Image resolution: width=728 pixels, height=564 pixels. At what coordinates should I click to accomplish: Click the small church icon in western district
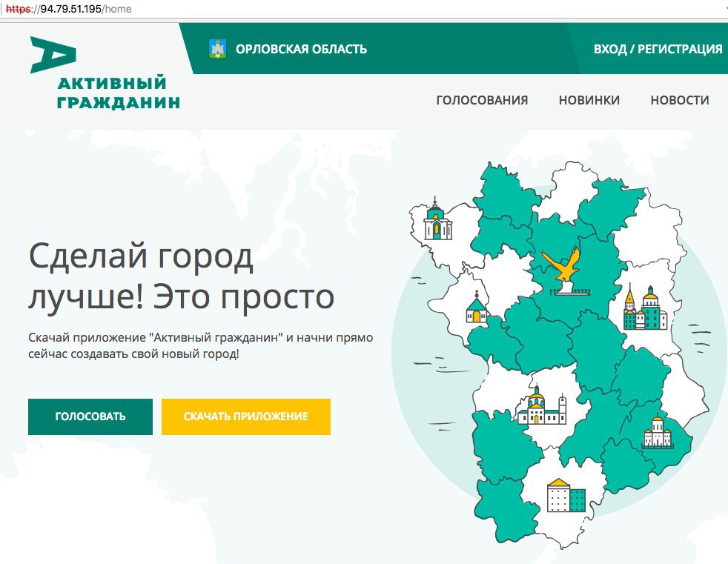(x=477, y=307)
